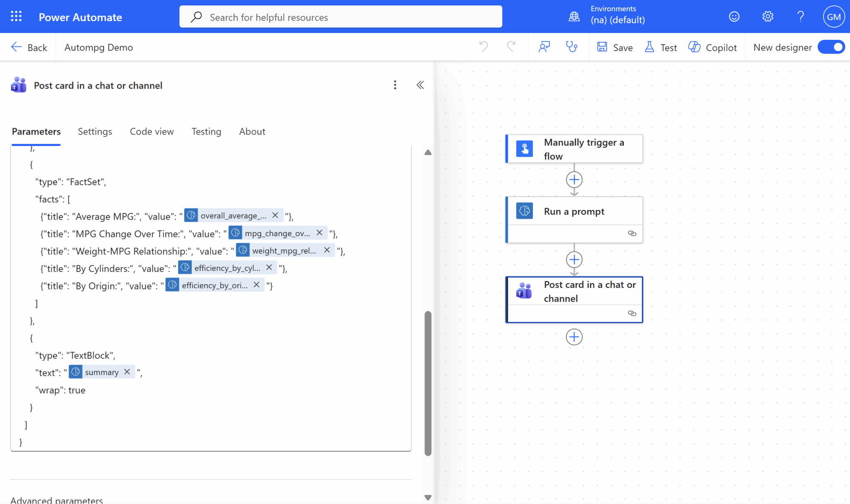The height and width of the screenshot is (504, 850).
Task: Toggle the New designer switch
Action: pyautogui.click(x=831, y=47)
